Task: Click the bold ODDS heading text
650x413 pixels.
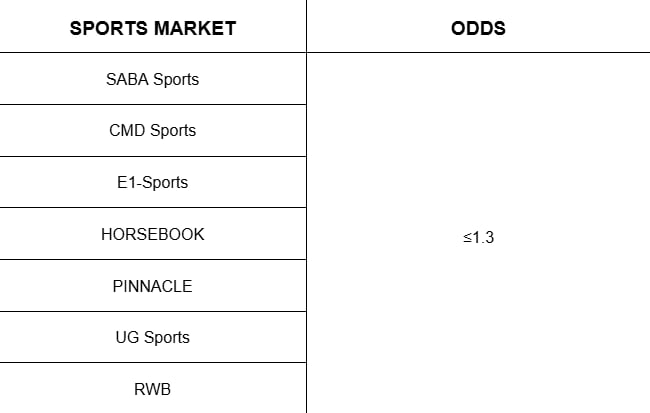Action: coord(478,28)
